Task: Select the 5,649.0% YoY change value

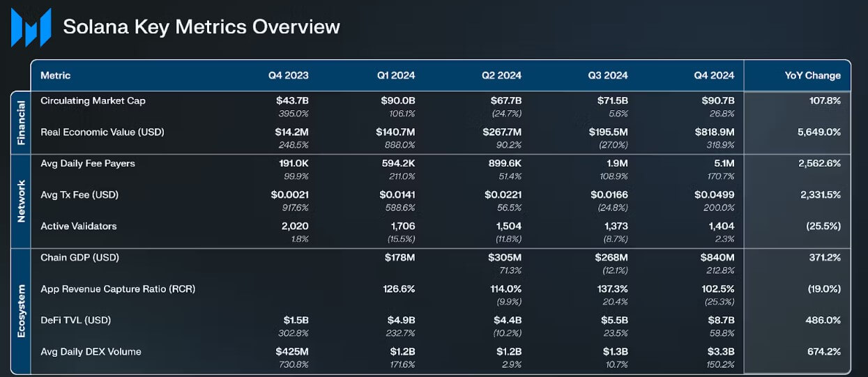Action: [x=819, y=132]
